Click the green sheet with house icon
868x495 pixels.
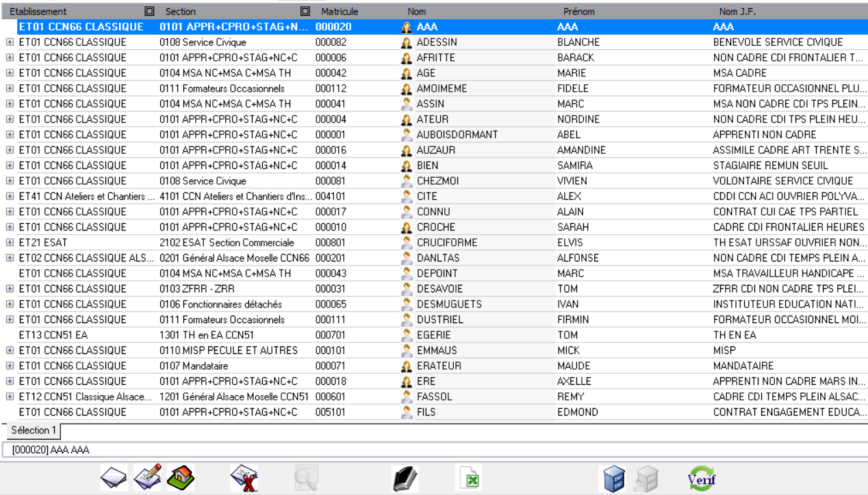[x=181, y=478]
